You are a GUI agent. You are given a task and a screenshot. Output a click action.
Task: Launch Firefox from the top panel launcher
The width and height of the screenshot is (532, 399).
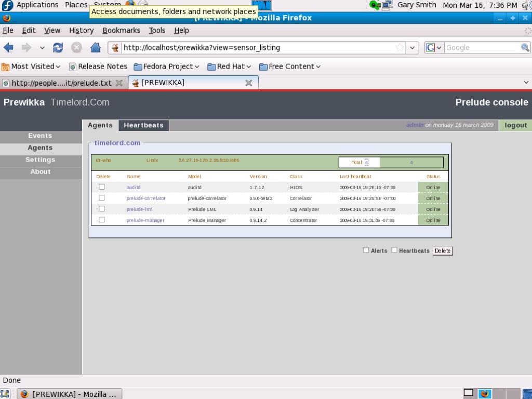click(130, 4)
